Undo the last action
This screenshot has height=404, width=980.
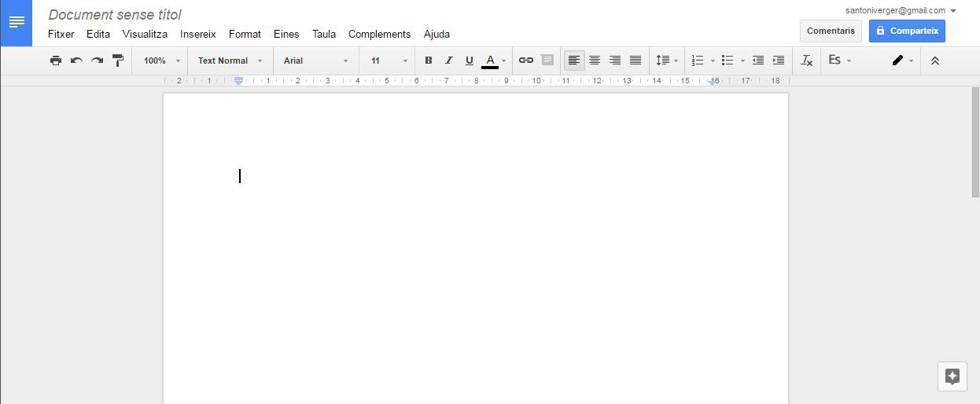pyautogui.click(x=76, y=61)
